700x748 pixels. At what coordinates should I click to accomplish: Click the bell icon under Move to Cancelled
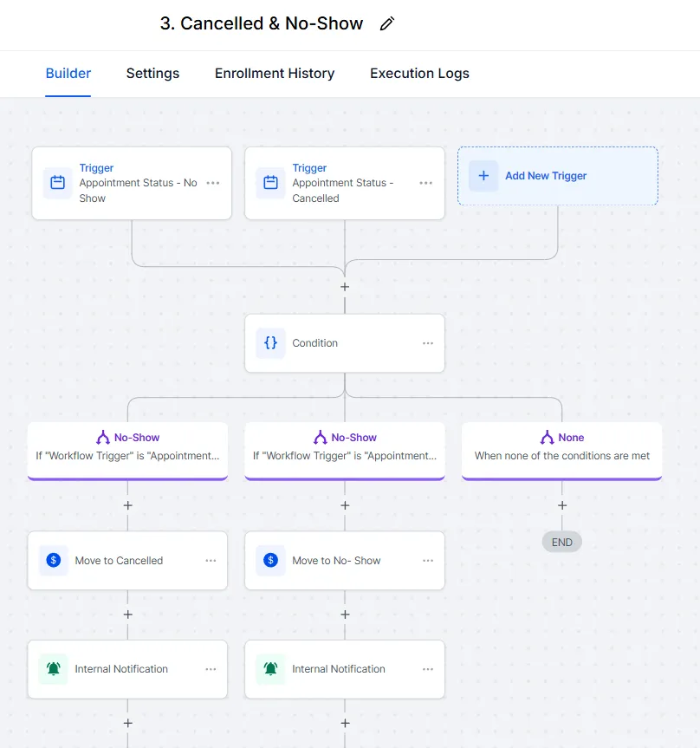coord(54,669)
